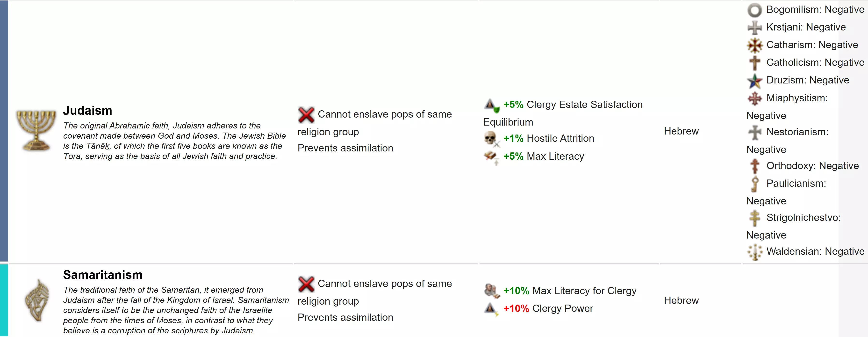The image size is (868, 337).
Task: Click Judaism's blue-gray color bar
Action: click(x=4, y=131)
